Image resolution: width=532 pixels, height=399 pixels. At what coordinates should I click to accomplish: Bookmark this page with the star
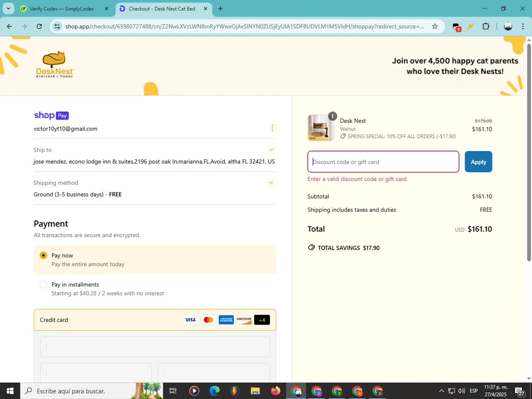click(x=435, y=26)
